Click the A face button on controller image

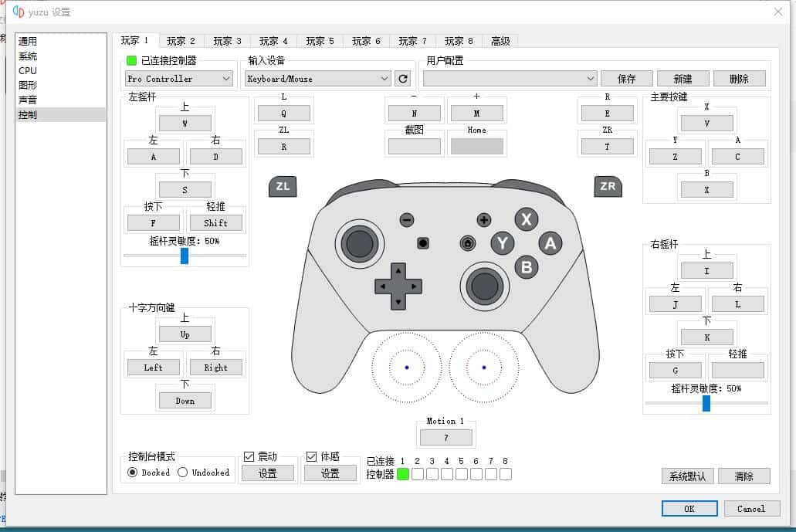550,244
